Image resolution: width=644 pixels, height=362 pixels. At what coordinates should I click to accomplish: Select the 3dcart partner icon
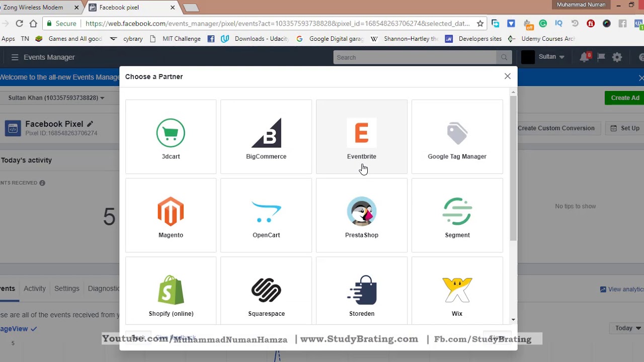tap(171, 133)
